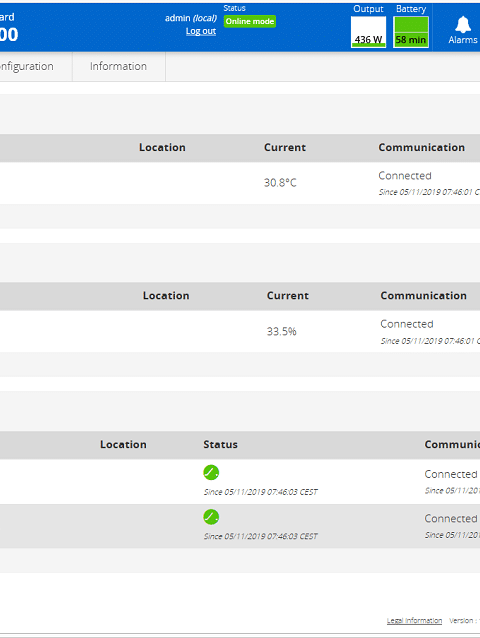Click the Output 436 W power indicator
This screenshot has height=638, width=480.
[368, 32]
